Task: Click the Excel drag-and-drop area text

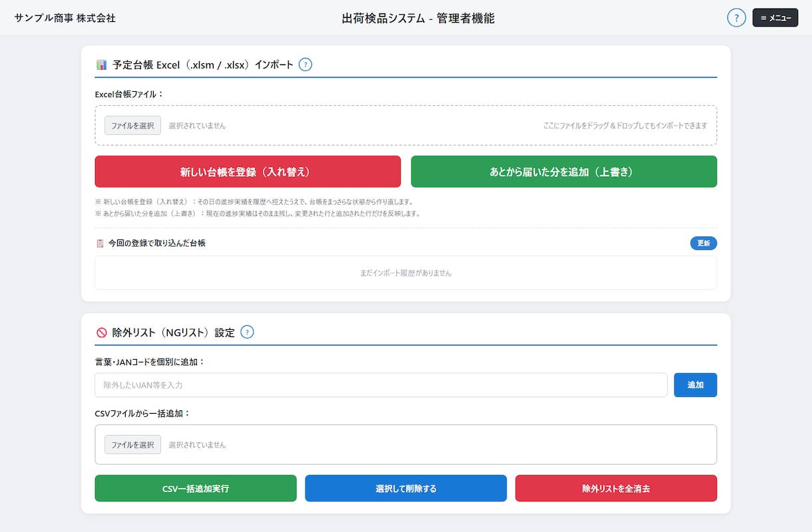Action: coord(625,126)
